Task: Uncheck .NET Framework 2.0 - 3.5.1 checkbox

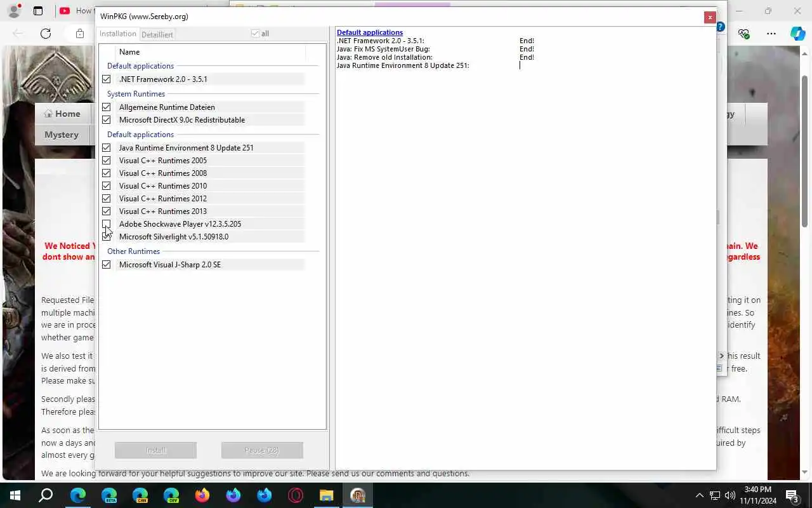Action: (x=107, y=79)
